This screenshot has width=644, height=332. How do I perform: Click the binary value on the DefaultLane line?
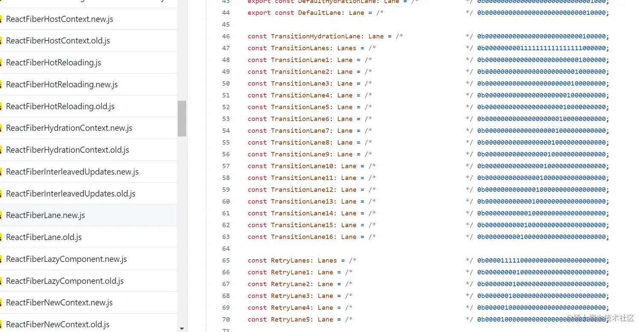541,13
